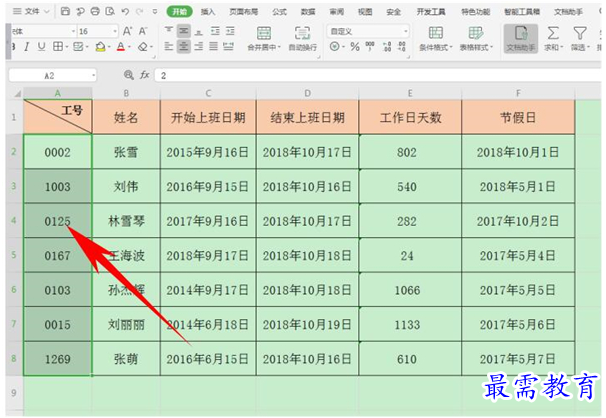Align cell content to top
Image resolution: width=606 pixels, height=418 pixels.
pyautogui.click(x=169, y=31)
